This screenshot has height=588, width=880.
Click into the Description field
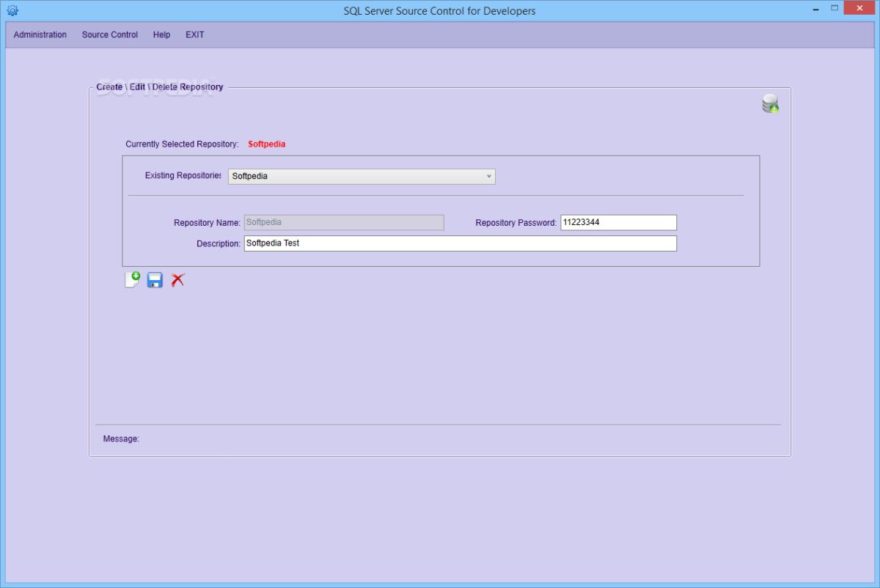click(460, 243)
